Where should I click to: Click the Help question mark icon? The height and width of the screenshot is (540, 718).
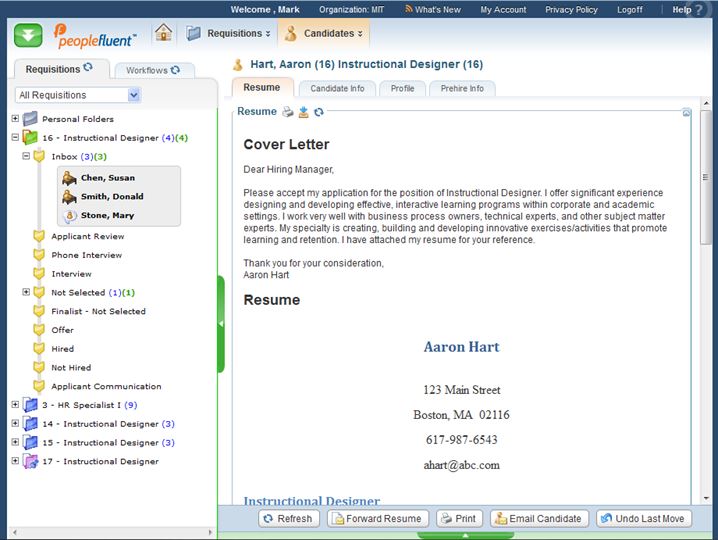tap(703, 10)
